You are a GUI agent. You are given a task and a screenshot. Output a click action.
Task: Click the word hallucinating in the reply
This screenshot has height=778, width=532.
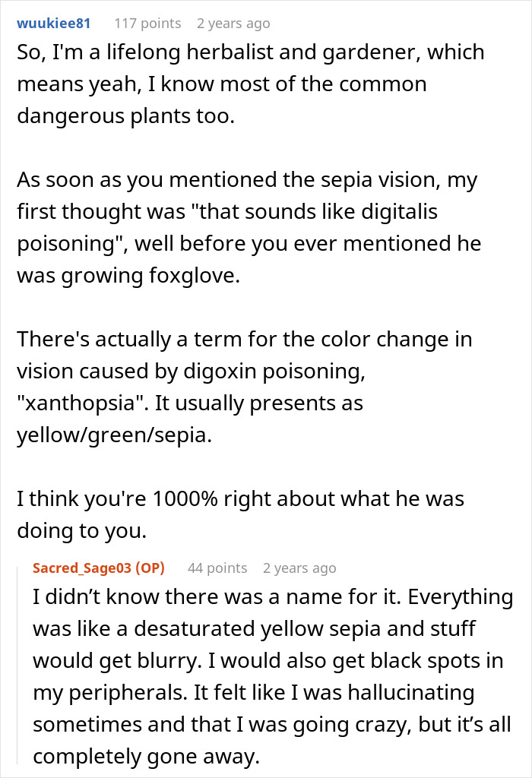click(411, 693)
